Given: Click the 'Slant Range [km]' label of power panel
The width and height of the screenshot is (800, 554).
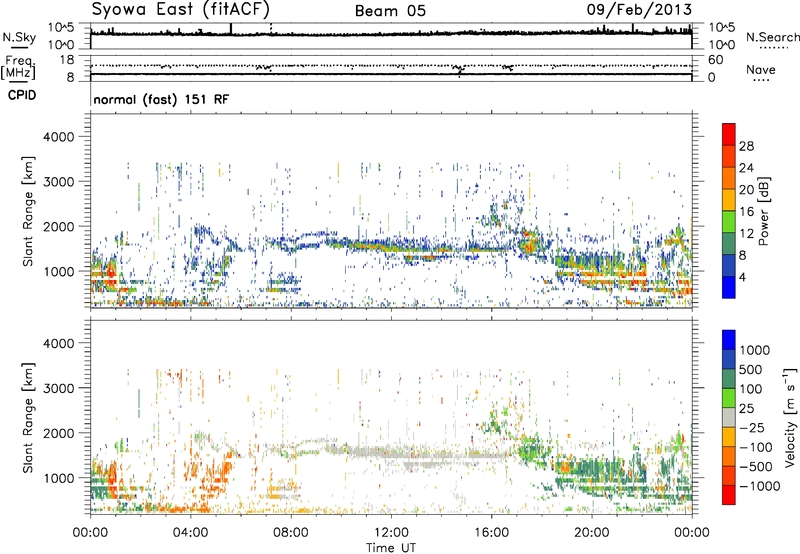Looking at the screenshot, I should 28,211.
